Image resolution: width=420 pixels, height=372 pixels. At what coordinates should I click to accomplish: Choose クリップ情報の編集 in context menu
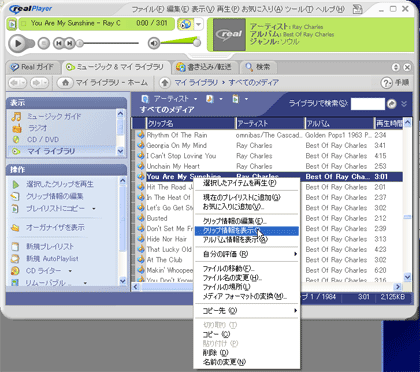pos(247,221)
